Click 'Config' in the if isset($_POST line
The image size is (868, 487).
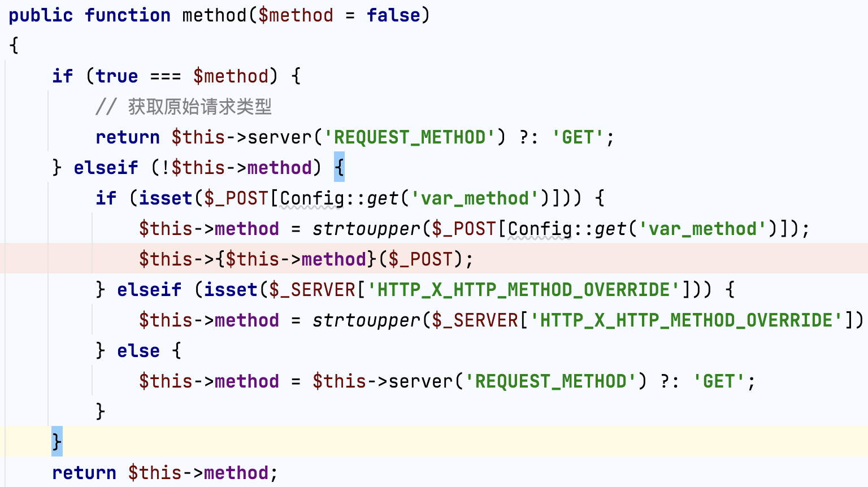(x=312, y=198)
